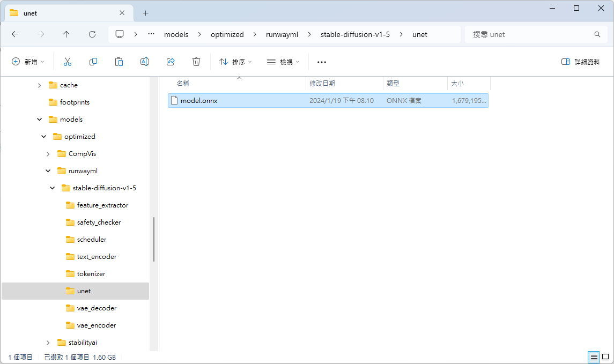Click the models breadcrumb segment
This screenshot has width=614, height=364.
pos(176,34)
